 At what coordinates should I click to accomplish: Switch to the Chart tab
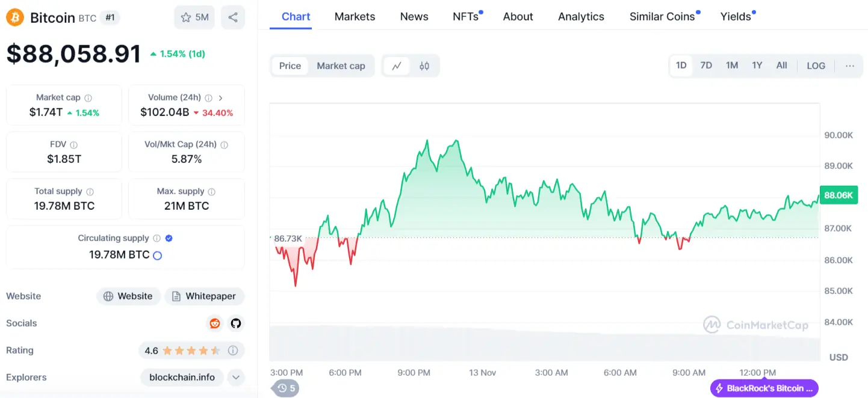(x=296, y=17)
